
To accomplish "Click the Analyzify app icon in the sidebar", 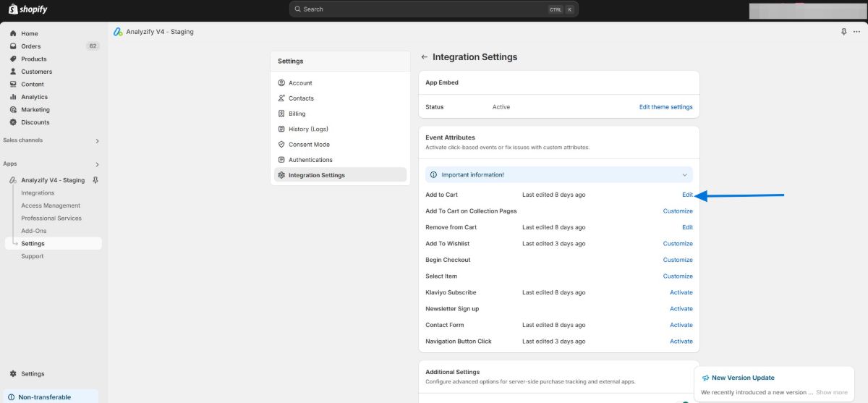I will [13, 180].
